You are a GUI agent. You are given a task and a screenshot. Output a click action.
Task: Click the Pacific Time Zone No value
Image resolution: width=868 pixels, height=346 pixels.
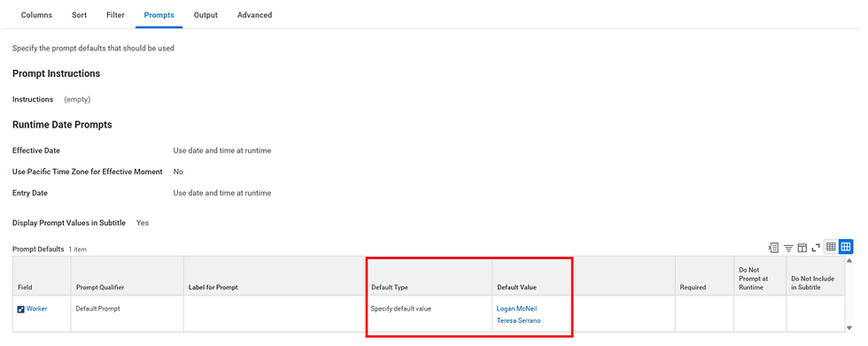tap(178, 172)
